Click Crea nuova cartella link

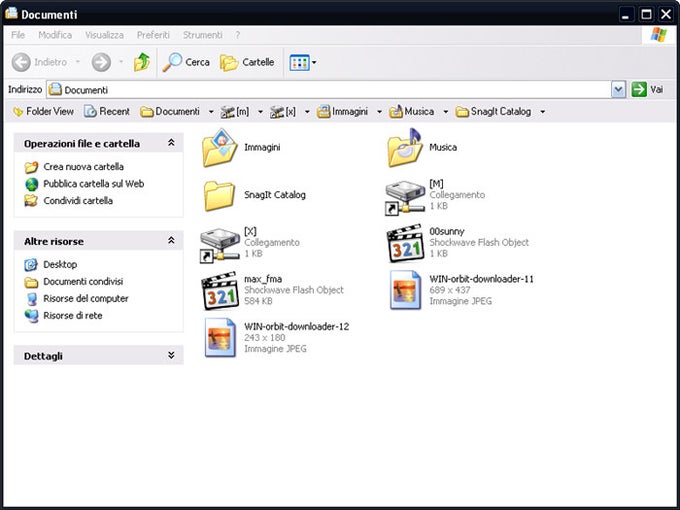click(x=74, y=167)
